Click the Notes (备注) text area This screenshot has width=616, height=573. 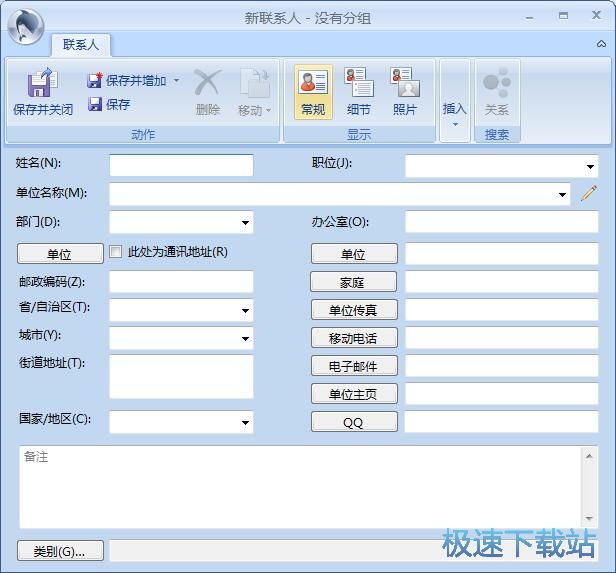300,487
